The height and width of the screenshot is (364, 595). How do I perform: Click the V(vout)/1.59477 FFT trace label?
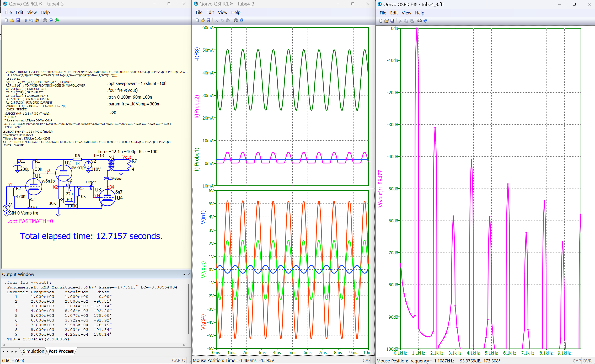(380, 189)
